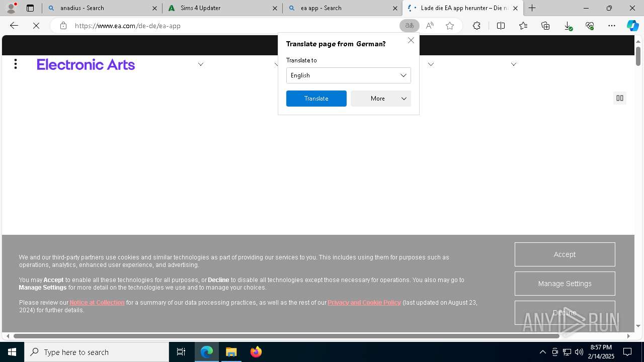Launch Firefox from the taskbar
Image resolution: width=644 pixels, height=362 pixels.
256,352
